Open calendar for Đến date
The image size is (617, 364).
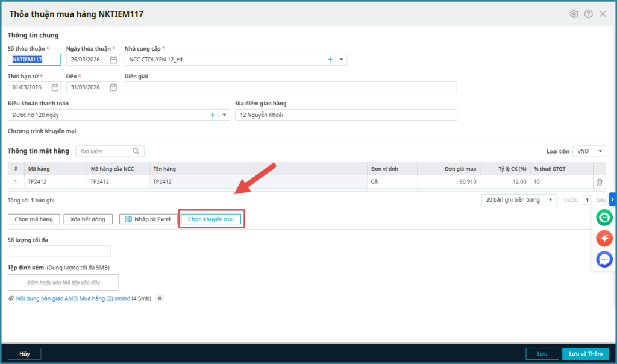(x=113, y=87)
